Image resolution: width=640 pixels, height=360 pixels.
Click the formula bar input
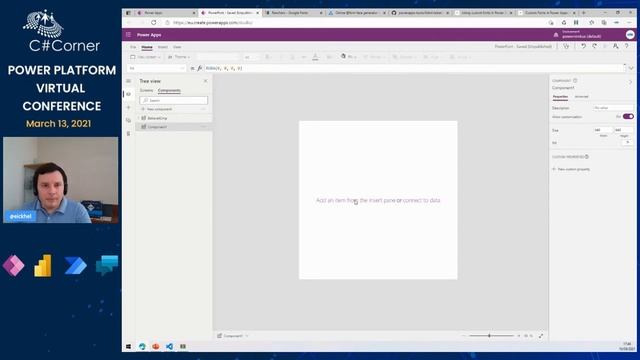413,68
